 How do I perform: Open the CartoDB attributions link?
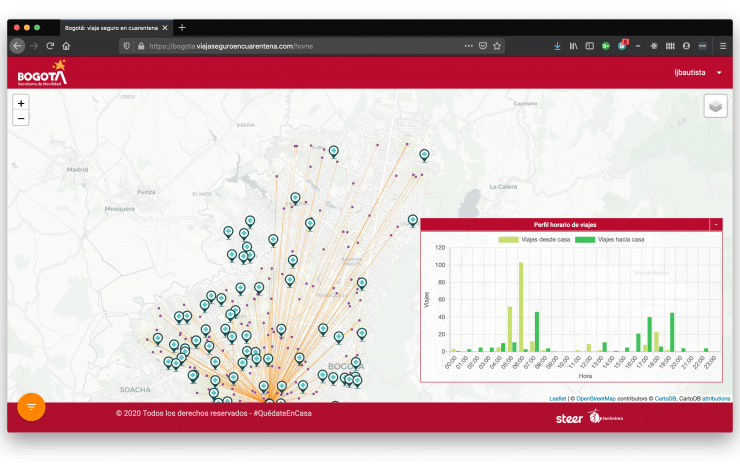point(716,399)
